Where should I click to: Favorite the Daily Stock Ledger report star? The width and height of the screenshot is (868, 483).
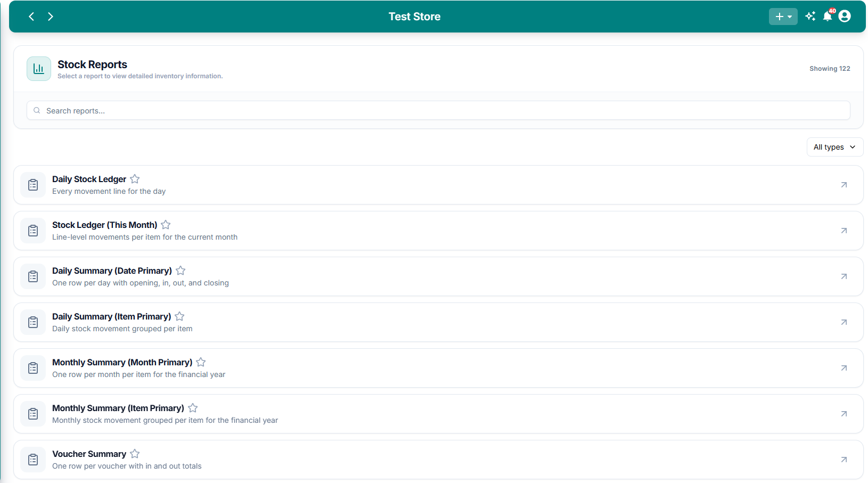pos(135,179)
